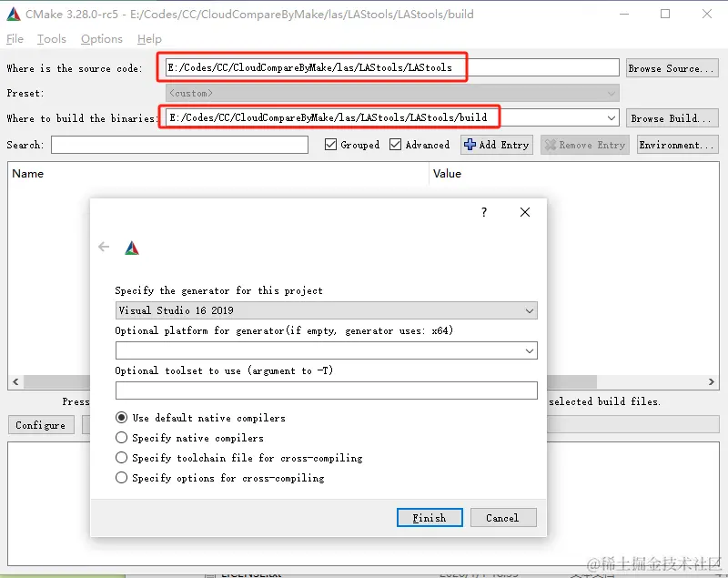The height and width of the screenshot is (578, 728).
Task: Open the Help menu
Action: pyautogui.click(x=149, y=39)
